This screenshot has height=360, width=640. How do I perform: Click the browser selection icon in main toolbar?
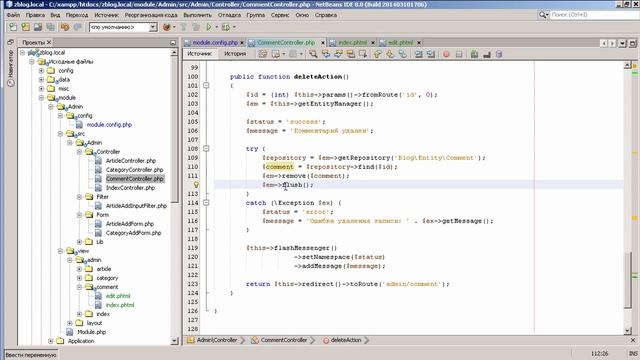167,27
